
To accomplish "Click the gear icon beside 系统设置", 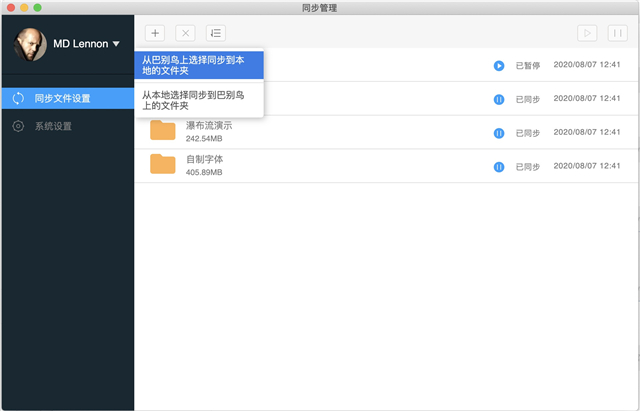I will 18,126.
